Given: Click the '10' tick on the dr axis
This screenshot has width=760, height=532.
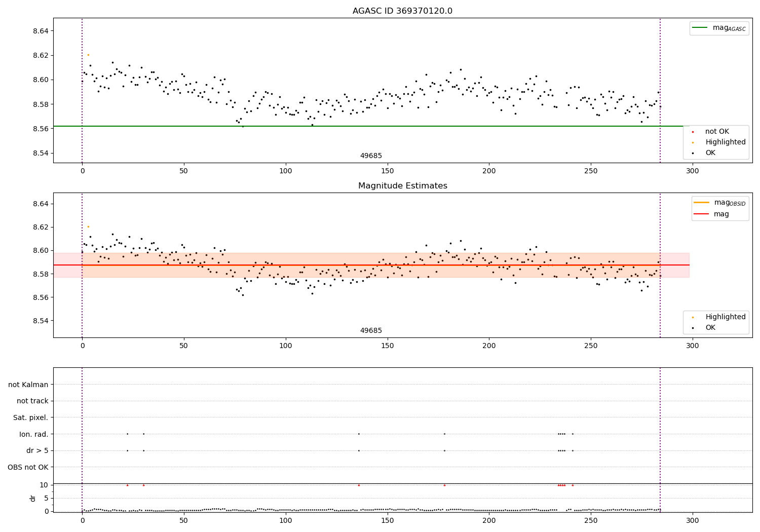Looking at the screenshot, I should 44,485.
